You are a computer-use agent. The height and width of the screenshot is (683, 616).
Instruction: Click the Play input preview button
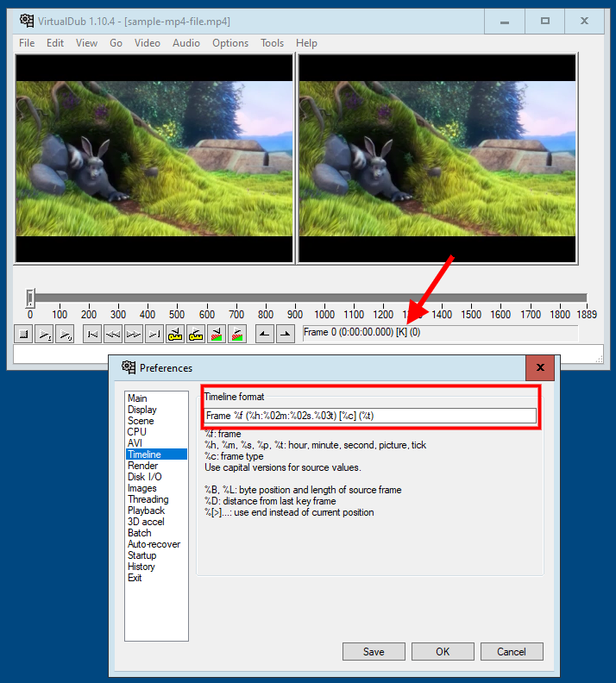coord(44,334)
